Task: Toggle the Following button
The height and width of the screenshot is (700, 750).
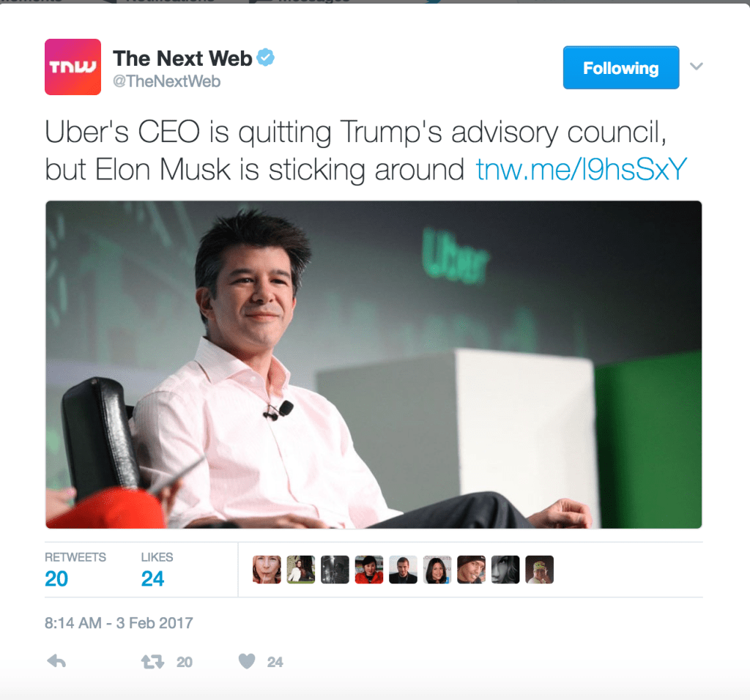Action: pos(621,67)
